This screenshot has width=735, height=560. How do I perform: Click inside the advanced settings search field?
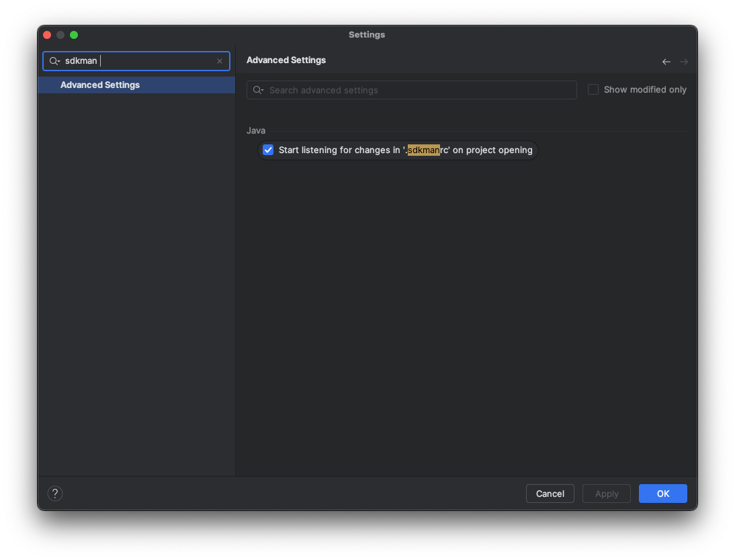411,89
